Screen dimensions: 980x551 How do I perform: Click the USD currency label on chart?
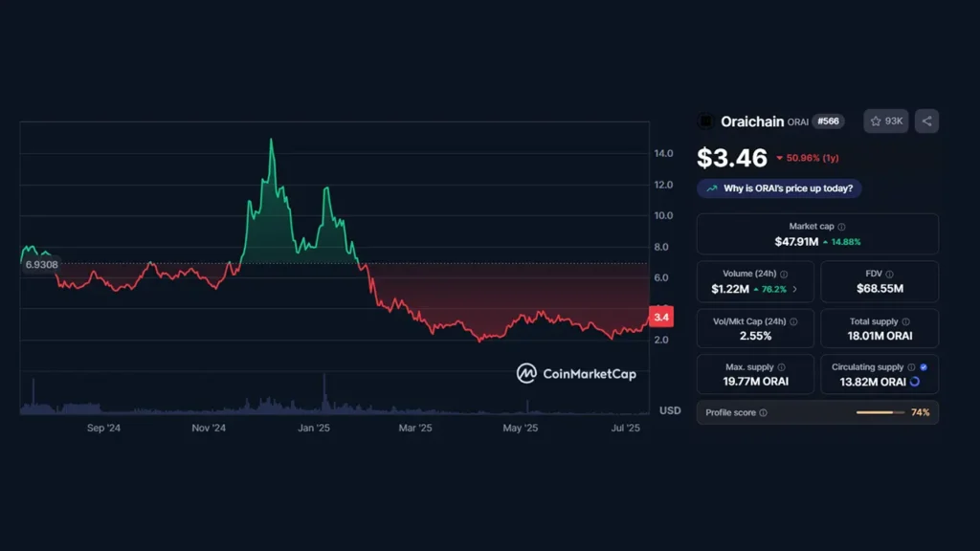[x=670, y=410]
